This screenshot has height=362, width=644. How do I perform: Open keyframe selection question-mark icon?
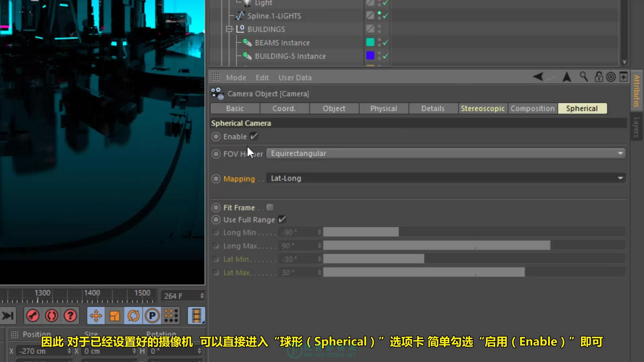click(x=70, y=316)
